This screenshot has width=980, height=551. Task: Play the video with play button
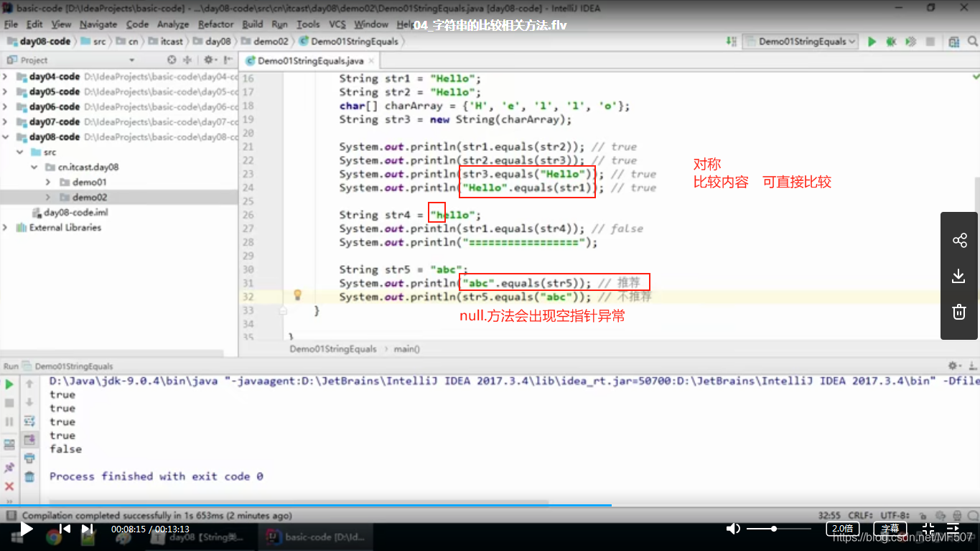coord(26,529)
